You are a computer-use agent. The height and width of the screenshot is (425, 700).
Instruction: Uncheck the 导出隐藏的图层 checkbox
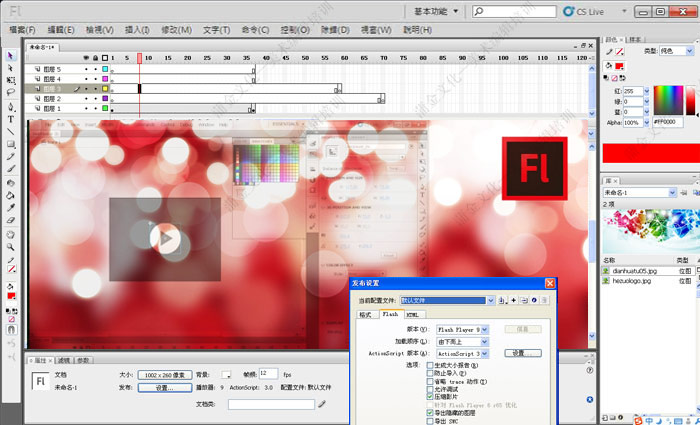click(430, 413)
